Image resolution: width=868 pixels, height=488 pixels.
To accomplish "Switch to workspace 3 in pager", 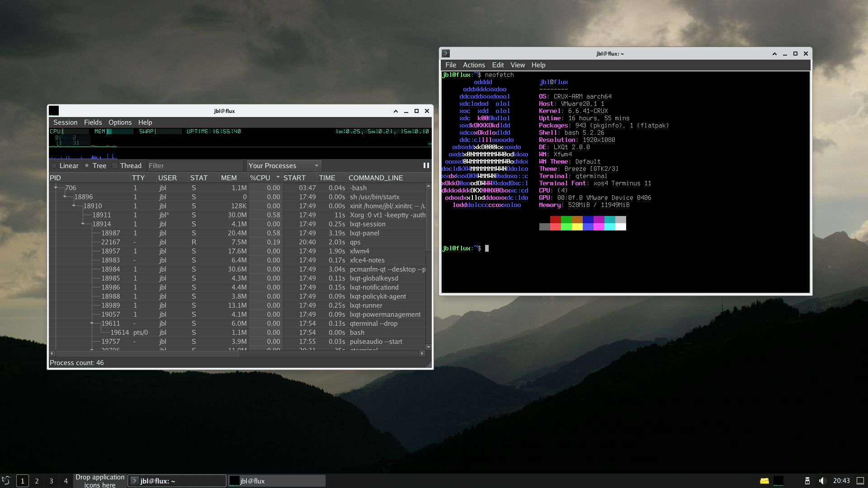I will 51,481.
